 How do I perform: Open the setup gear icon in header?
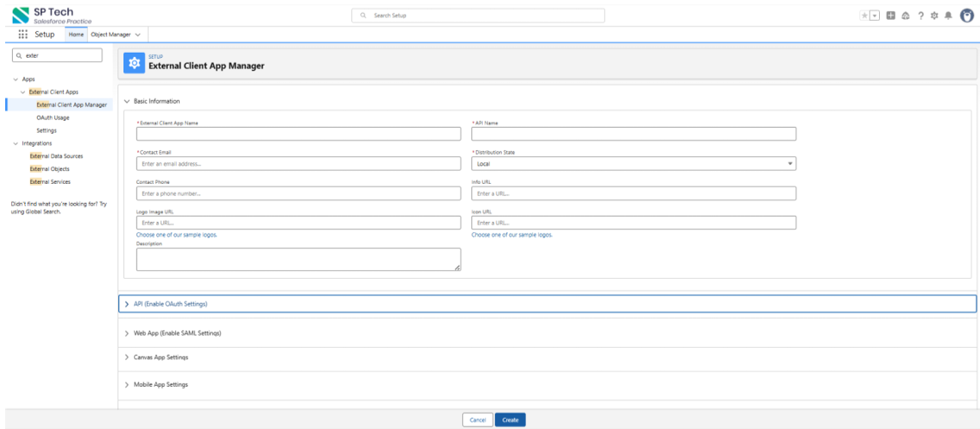click(x=934, y=16)
